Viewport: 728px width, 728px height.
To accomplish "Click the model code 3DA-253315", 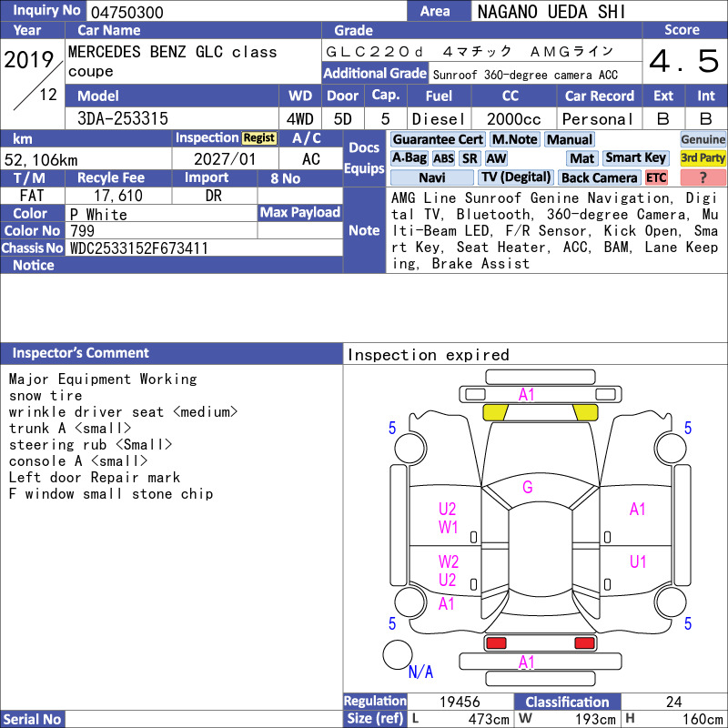I will coord(123,118).
